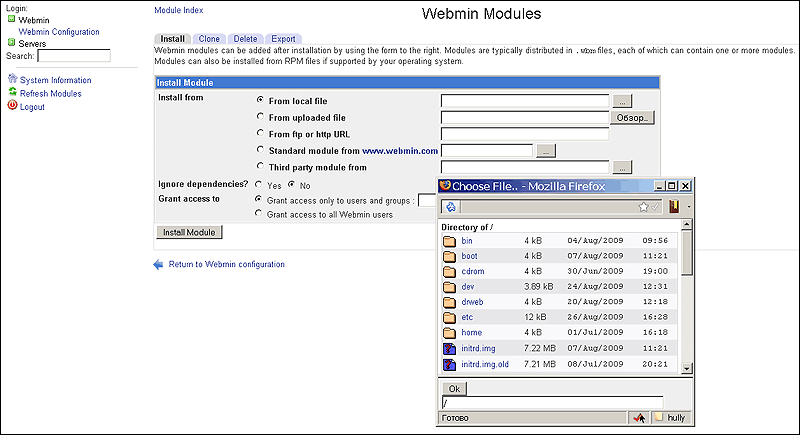Image resolution: width=806 pixels, height=443 pixels.
Task: Click Return to Webmin configuration link
Action: click(x=227, y=265)
